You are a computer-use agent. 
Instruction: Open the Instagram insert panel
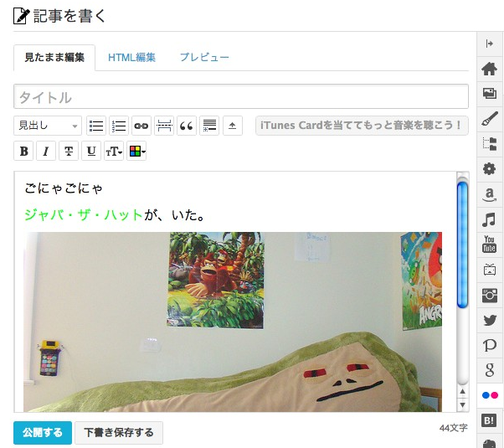pos(490,295)
